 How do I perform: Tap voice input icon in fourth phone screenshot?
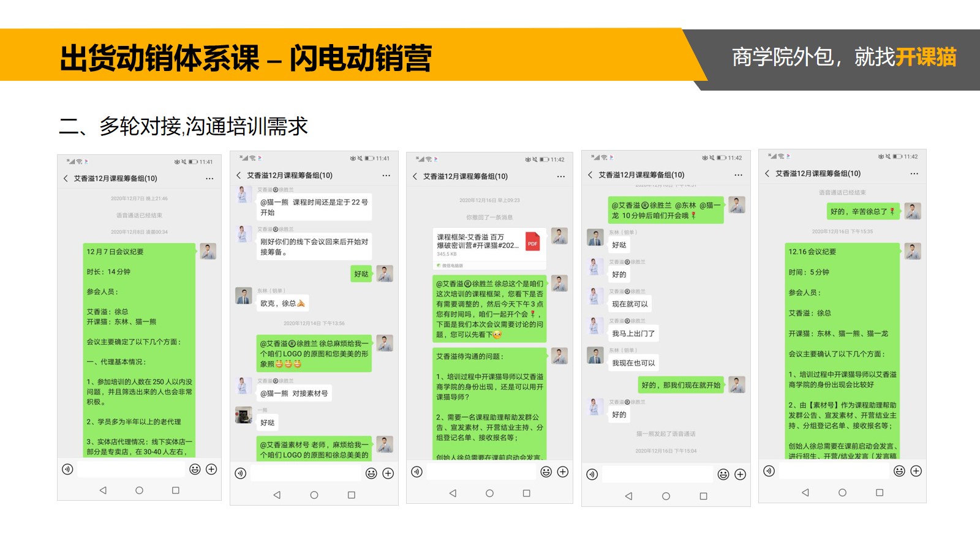(592, 474)
